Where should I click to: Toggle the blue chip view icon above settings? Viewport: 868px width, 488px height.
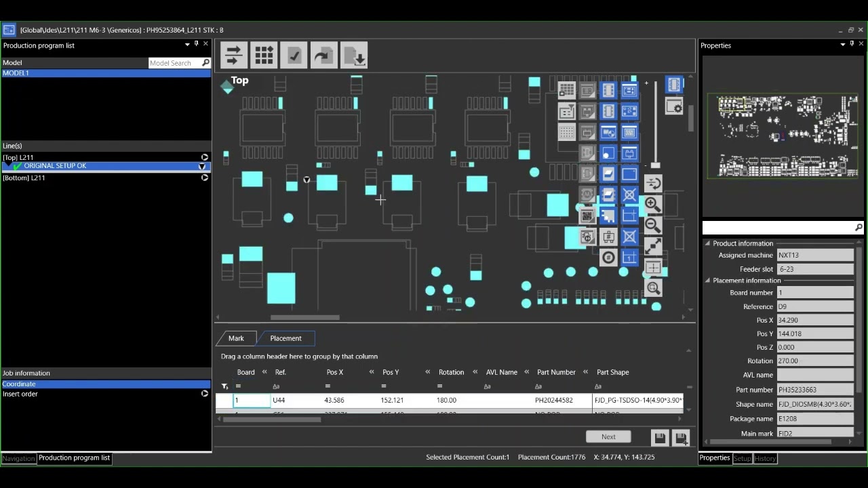click(x=674, y=85)
